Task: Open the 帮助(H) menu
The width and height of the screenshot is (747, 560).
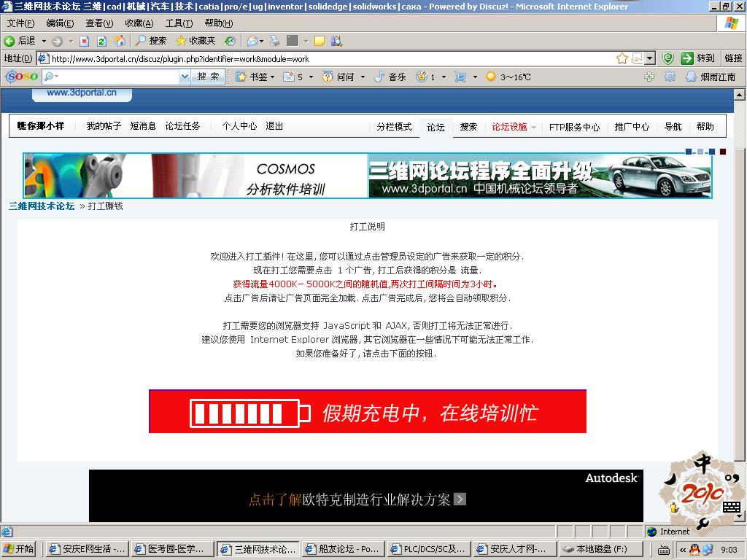Action: pos(219,23)
